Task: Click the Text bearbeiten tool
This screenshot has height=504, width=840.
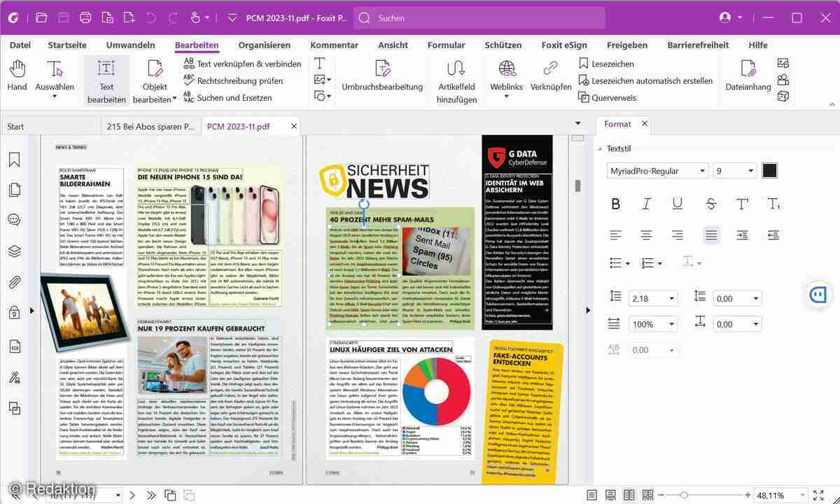Action: (106, 80)
